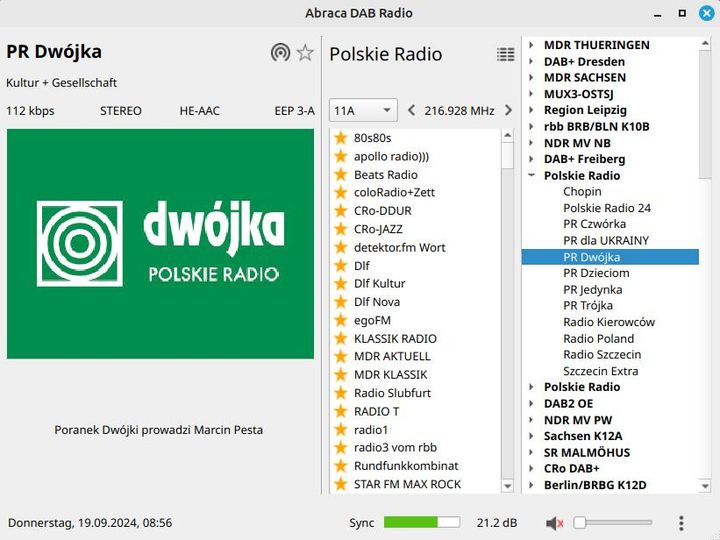Click the star icon beside egoFM
This screenshot has height=540, width=720.
coord(340,320)
